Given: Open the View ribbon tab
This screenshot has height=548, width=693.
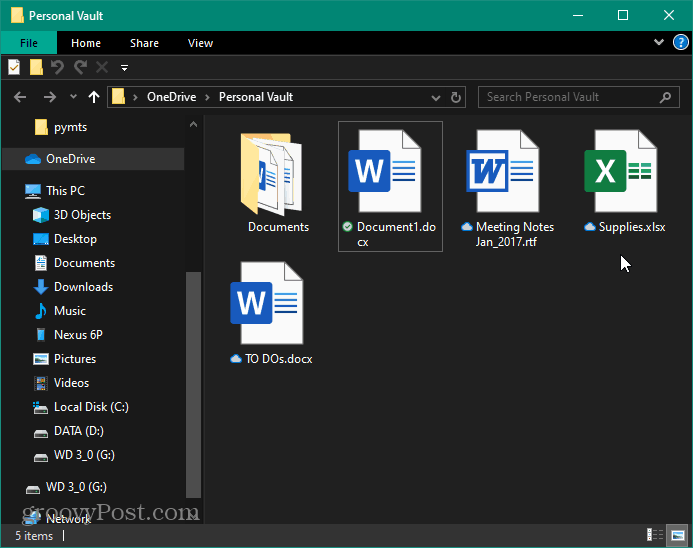Looking at the screenshot, I should pos(200,43).
